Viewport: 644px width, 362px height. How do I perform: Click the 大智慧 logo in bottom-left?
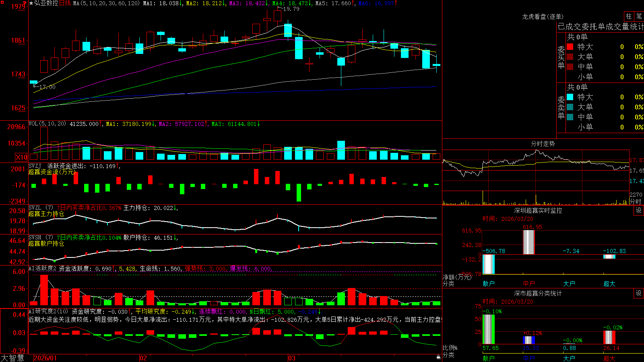[12, 358]
